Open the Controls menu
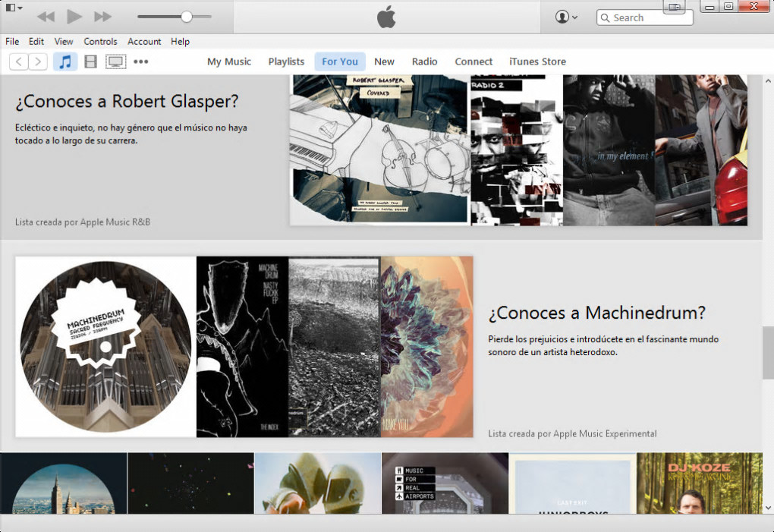Viewport: 774px width, 532px height. click(x=100, y=42)
